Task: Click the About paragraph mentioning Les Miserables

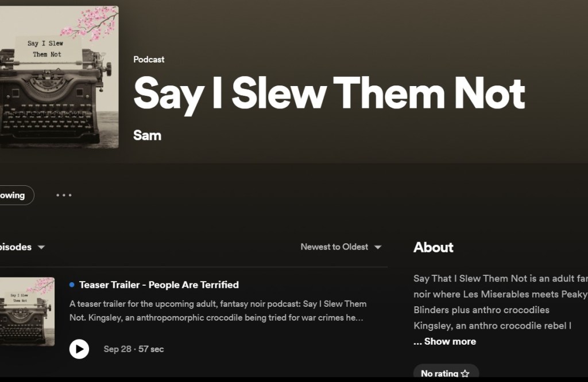Action: click(x=500, y=302)
